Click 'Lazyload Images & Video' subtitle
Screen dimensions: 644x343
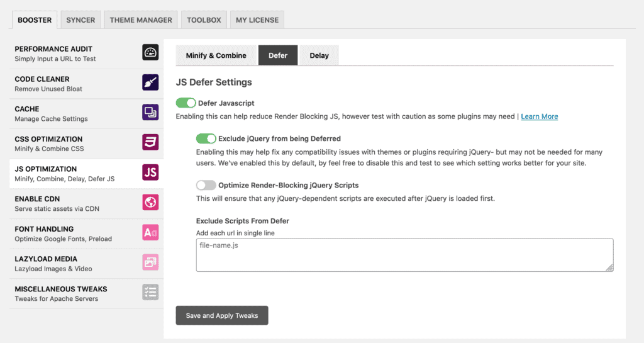click(x=53, y=269)
